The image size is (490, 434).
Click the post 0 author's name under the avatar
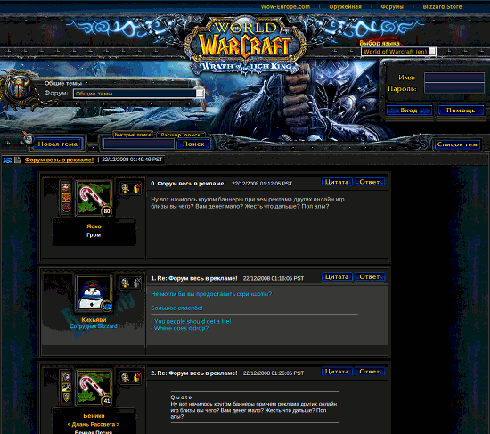94,226
